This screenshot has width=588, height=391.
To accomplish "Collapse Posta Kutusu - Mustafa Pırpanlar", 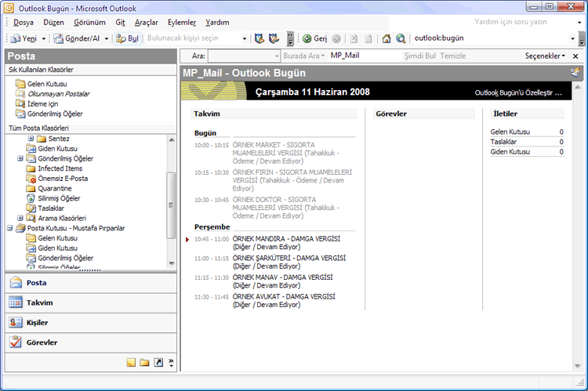I will [x=9, y=228].
